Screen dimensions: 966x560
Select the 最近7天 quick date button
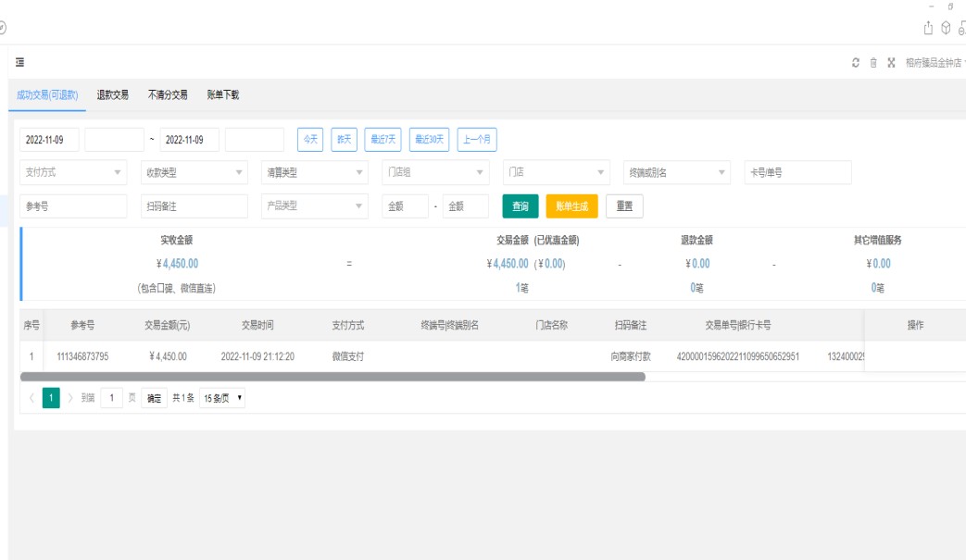[383, 140]
